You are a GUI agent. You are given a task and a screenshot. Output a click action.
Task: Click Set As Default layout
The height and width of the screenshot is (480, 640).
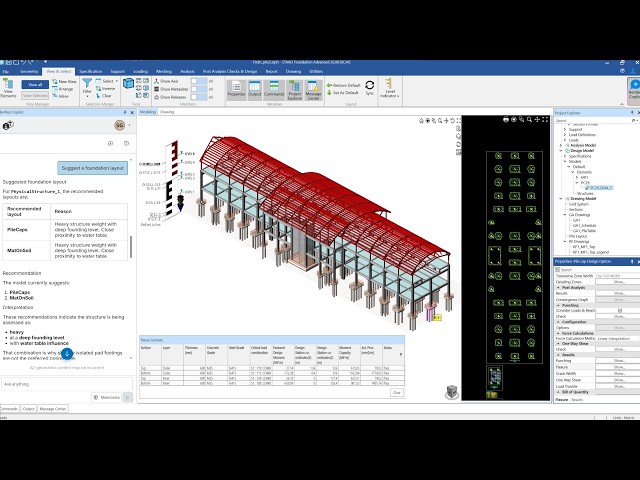[342, 93]
